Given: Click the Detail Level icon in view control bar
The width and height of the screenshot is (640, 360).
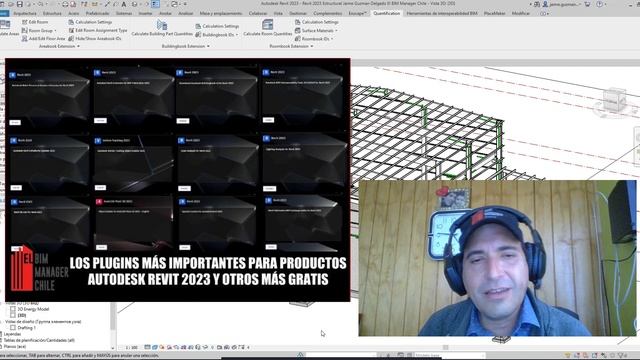Looking at the screenshot, I should 147,347.
